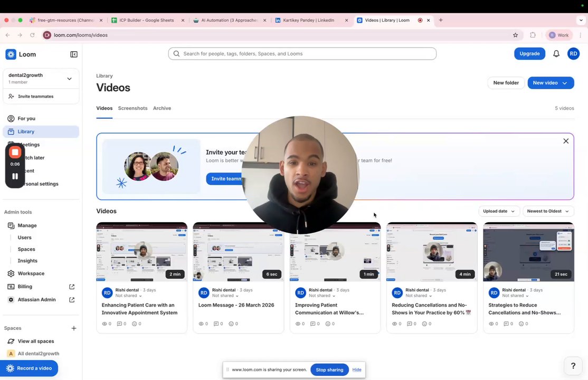Click reactions icon on Improving Patient Communication video
This screenshot has width=588, height=380.
(328, 324)
